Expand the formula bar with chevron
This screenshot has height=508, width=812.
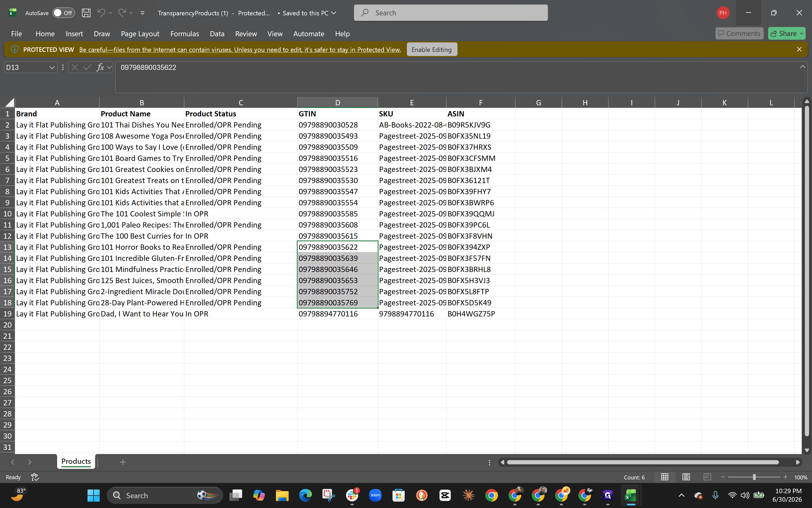[802, 66]
